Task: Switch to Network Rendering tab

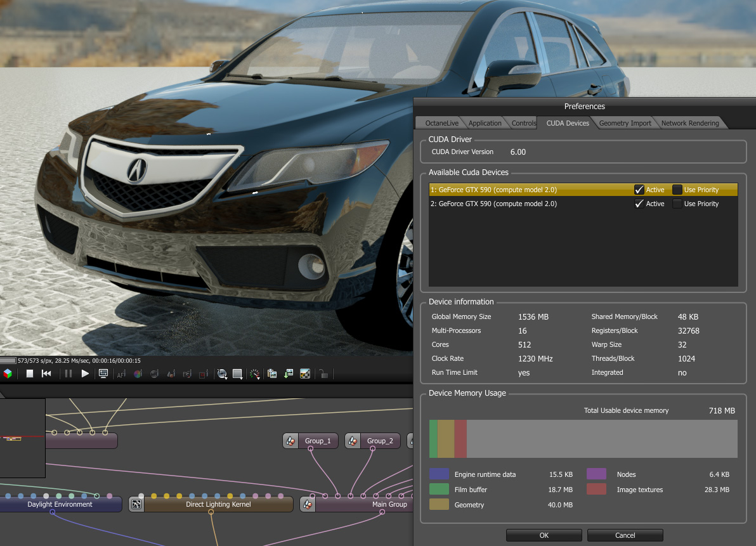Action: click(690, 123)
